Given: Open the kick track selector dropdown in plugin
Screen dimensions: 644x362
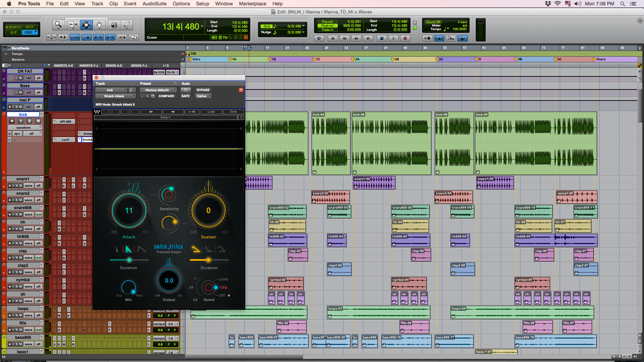Looking at the screenshot, I should 111,90.
